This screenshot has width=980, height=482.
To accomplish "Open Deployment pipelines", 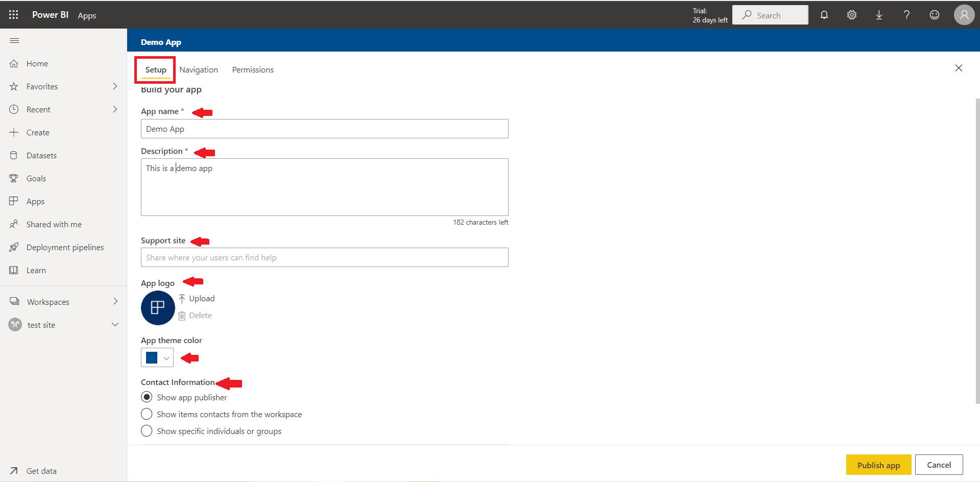I will coord(64,247).
